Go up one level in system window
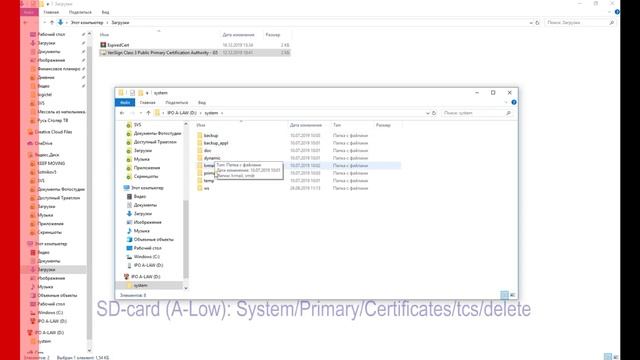Viewport: 640px width, 360px height. (148, 113)
